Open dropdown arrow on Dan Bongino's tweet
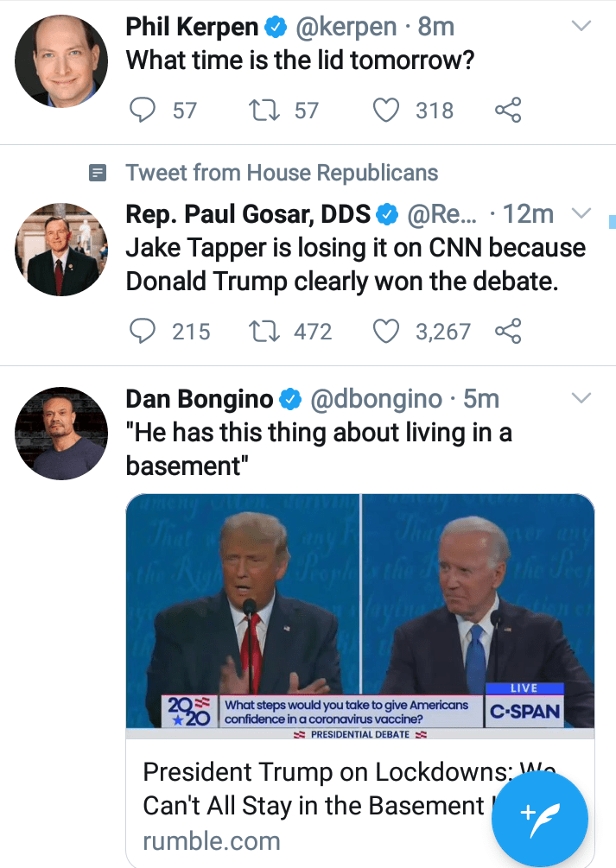The height and width of the screenshot is (868, 616). [x=582, y=398]
